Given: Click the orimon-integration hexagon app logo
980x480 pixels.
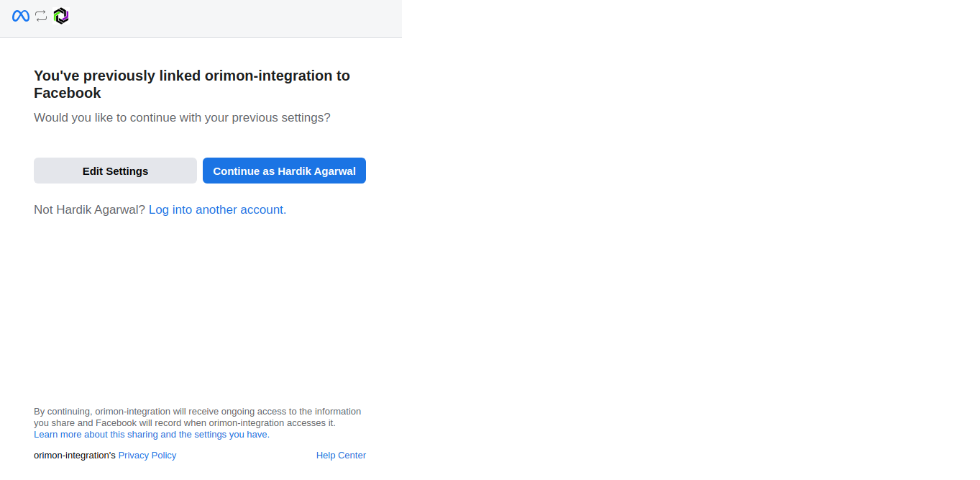Looking at the screenshot, I should coord(61,16).
